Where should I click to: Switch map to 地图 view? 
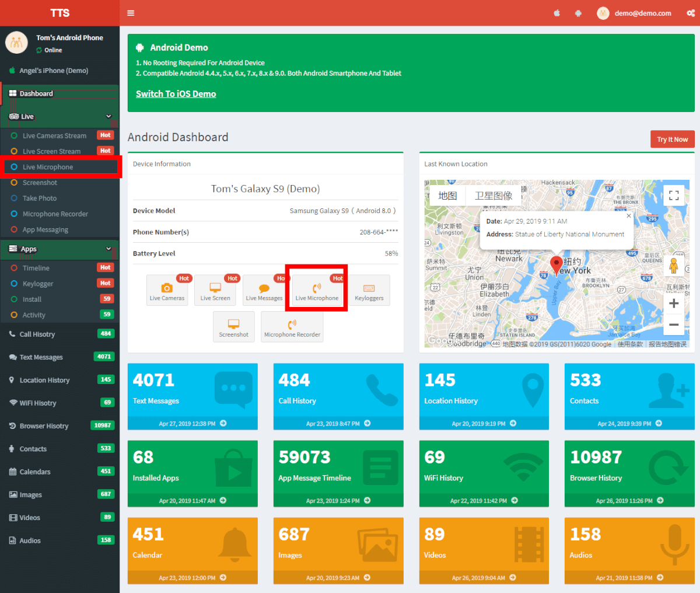[447, 196]
